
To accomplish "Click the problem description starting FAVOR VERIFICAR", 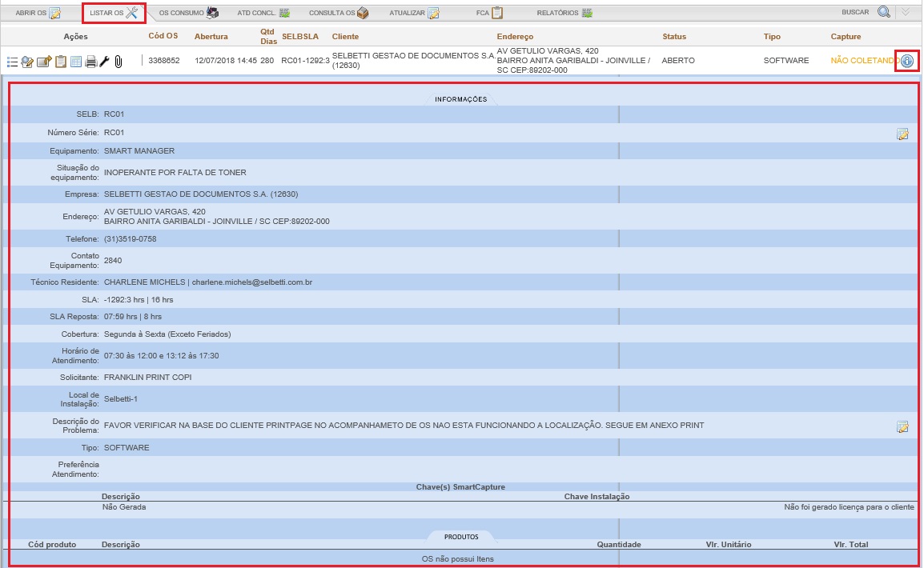I will (x=404, y=426).
